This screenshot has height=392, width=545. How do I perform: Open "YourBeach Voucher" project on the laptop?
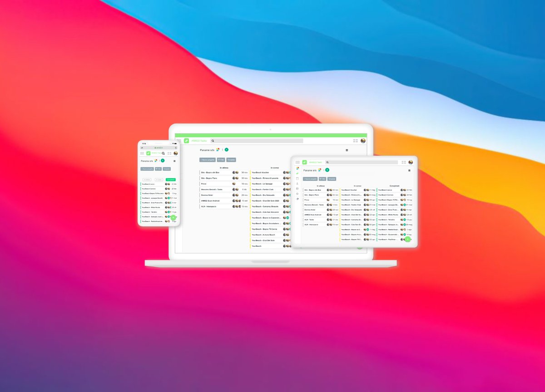(x=270, y=172)
